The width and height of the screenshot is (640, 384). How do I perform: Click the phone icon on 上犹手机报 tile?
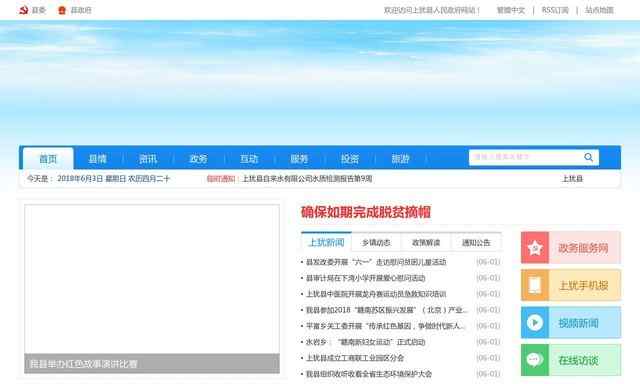pos(535,285)
